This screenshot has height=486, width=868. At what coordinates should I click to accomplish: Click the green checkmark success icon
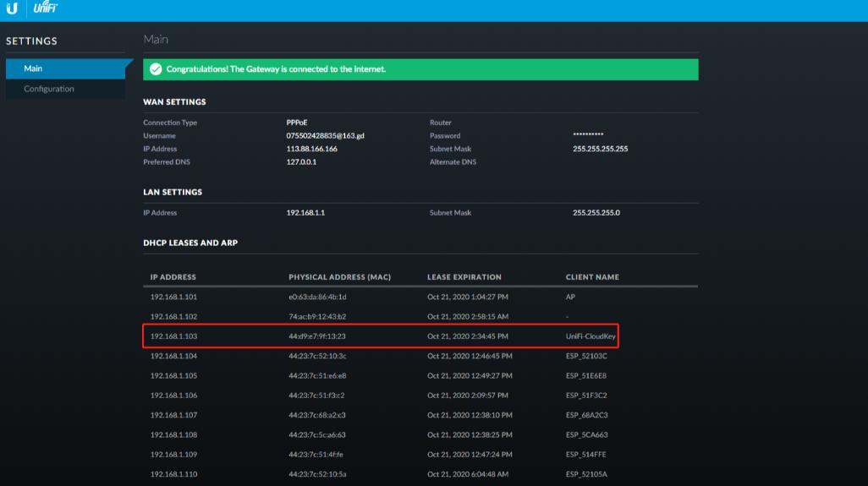point(156,69)
